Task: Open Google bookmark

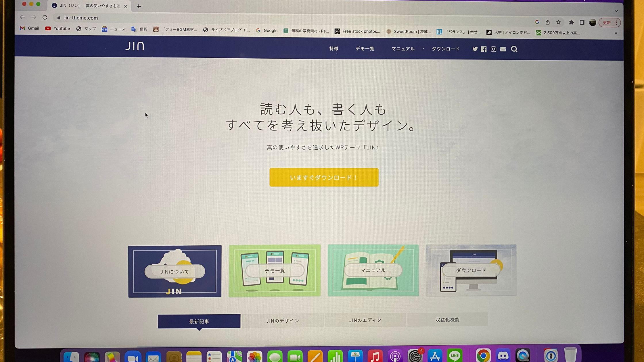Action: click(x=267, y=30)
